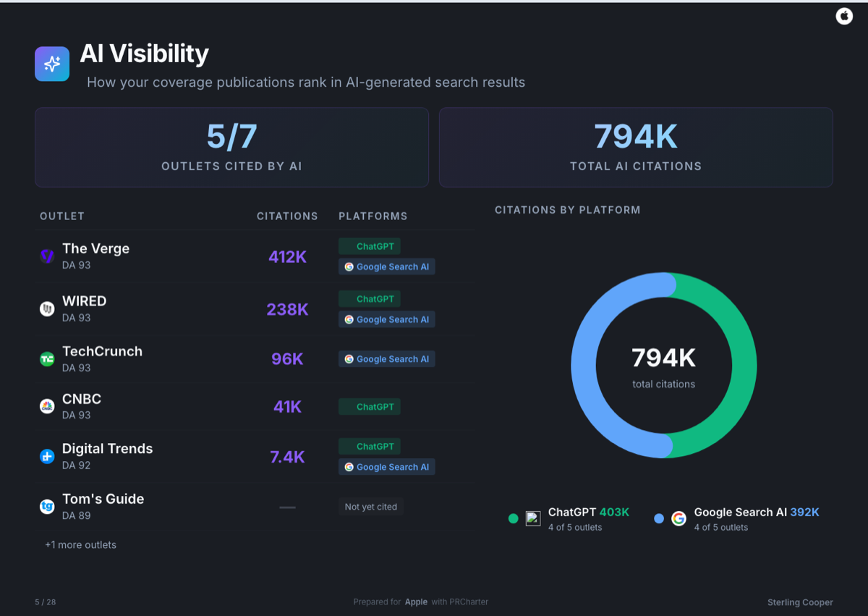This screenshot has height=616, width=868.
Task: Click the 238K citations value
Action: click(x=287, y=309)
